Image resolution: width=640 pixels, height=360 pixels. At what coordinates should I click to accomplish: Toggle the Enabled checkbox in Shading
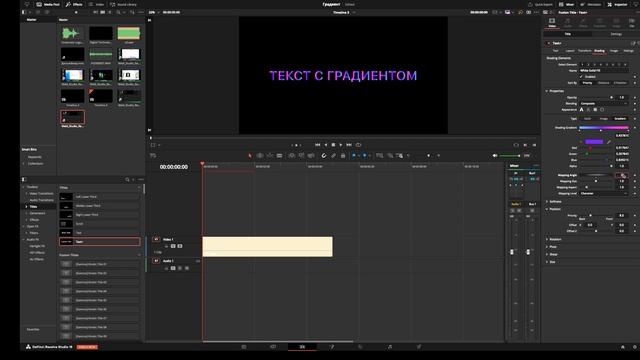click(x=582, y=77)
